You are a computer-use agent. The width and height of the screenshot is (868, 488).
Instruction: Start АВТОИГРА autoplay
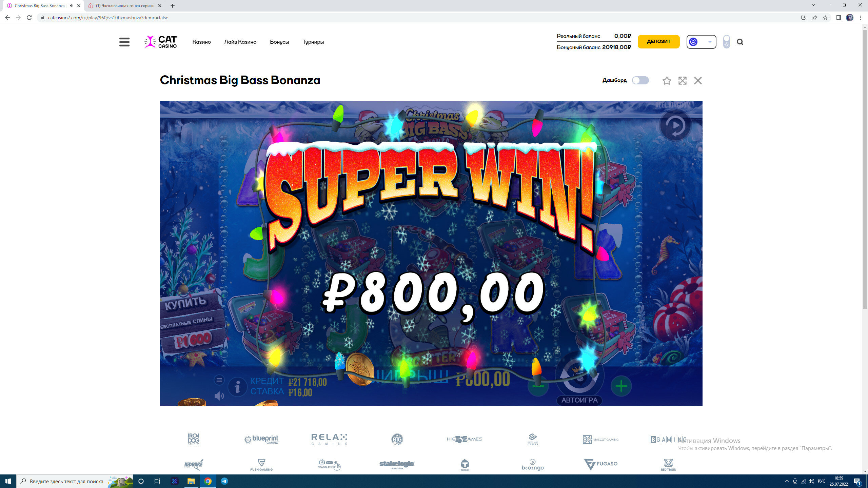pos(579,400)
